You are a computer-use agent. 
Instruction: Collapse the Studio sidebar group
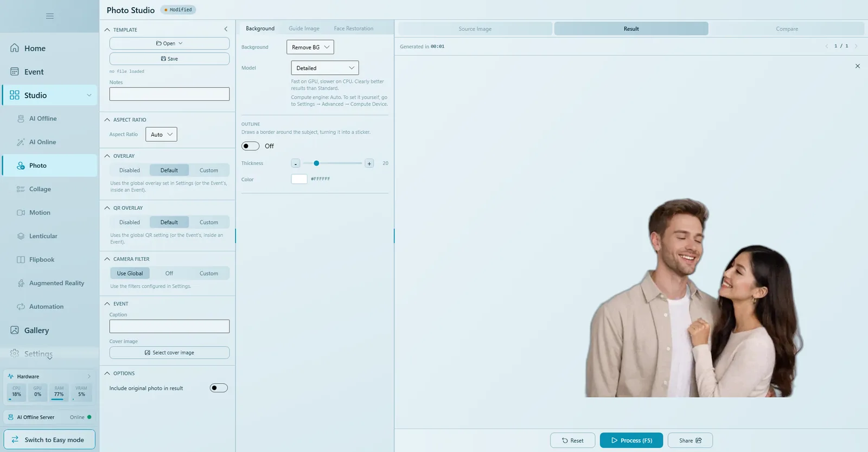89,96
